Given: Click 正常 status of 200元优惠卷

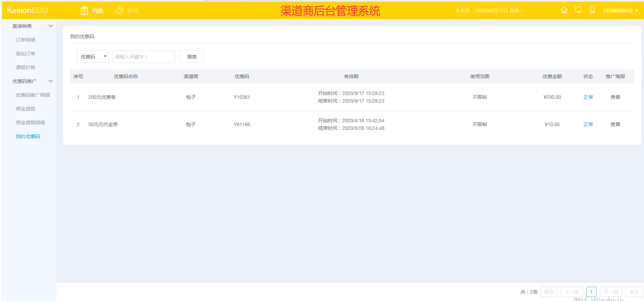Looking at the screenshot, I should point(588,97).
